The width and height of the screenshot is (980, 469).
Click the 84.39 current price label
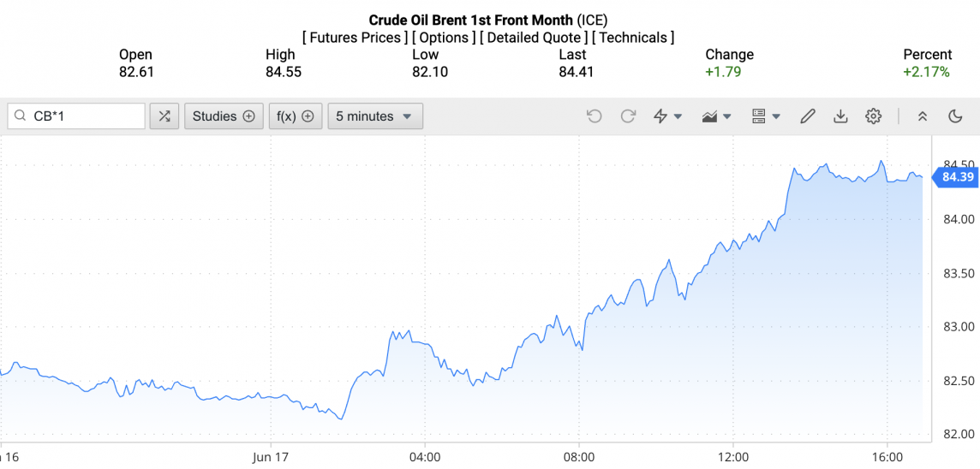(957, 177)
